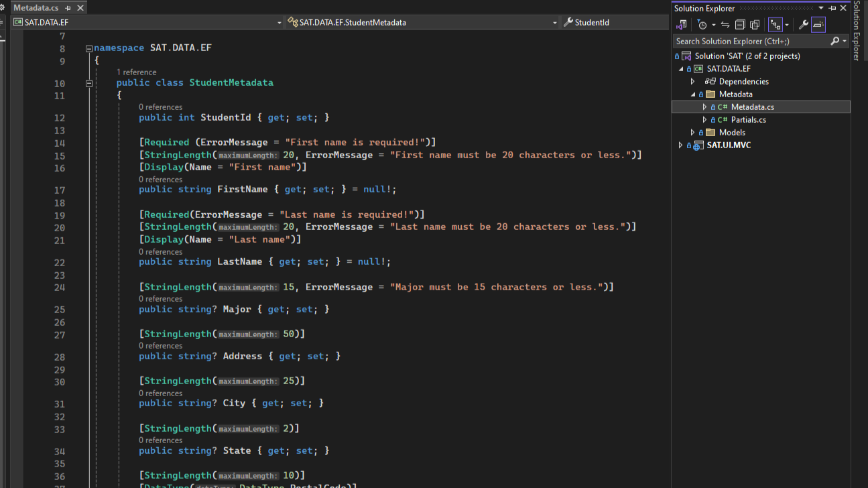868x488 pixels.
Task: Select the Metadata folder item
Action: coord(736,94)
